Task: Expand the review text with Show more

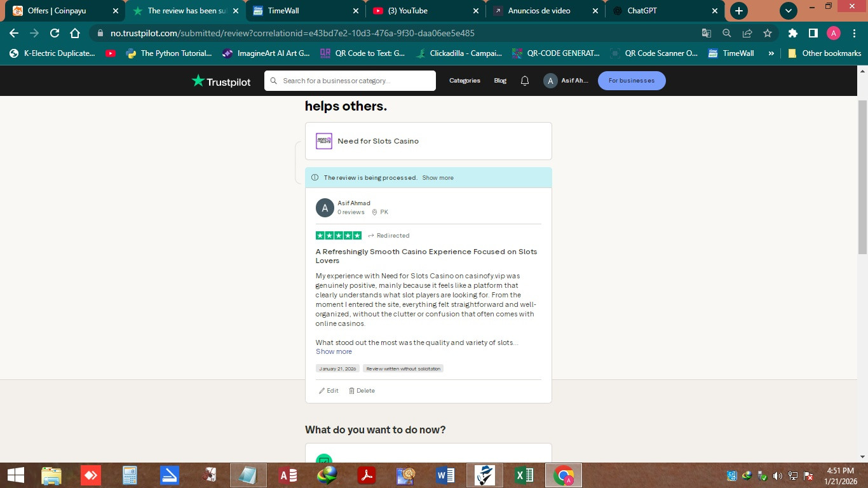Action: click(334, 351)
